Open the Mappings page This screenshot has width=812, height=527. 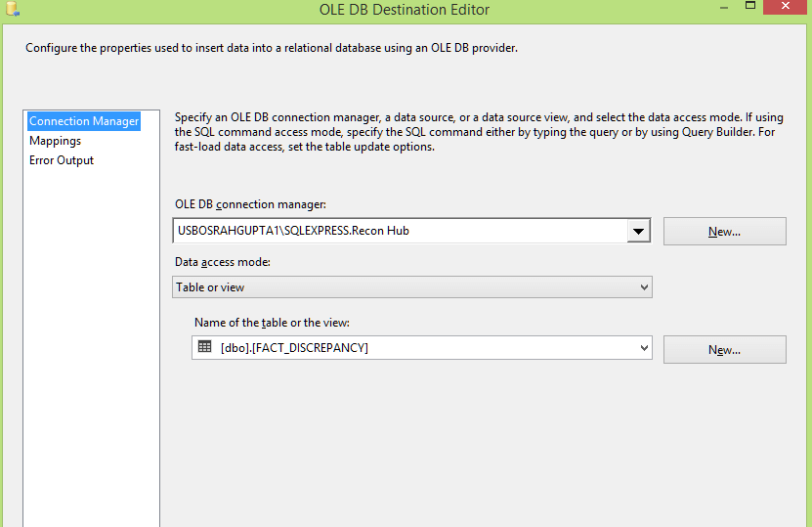pos(55,141)
